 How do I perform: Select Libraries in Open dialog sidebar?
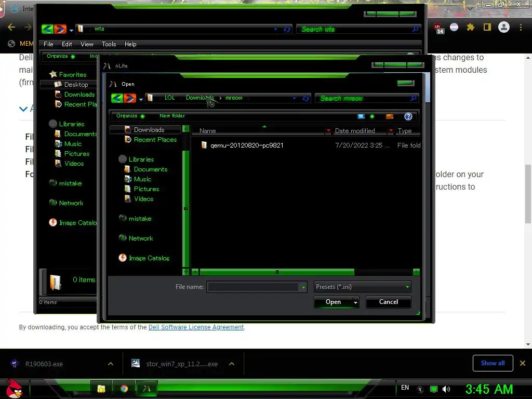141,159
